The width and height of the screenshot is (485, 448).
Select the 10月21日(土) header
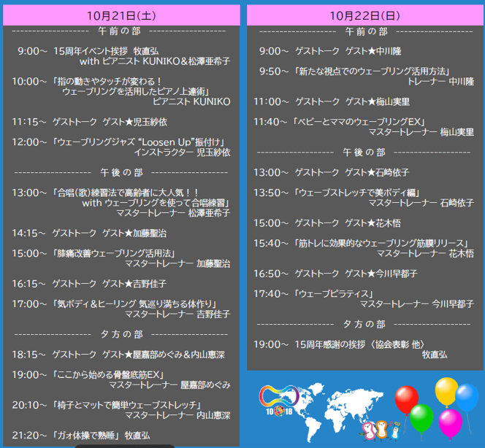click(121, 15)
